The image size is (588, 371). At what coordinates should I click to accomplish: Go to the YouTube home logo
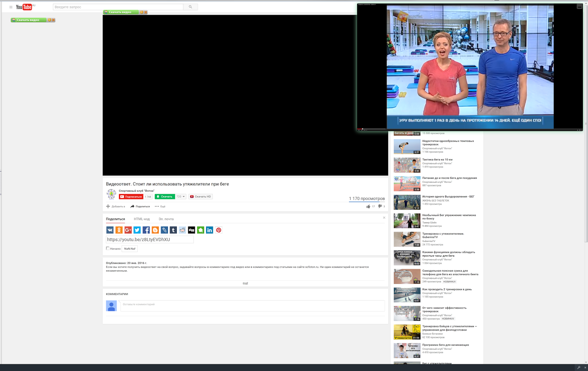pyautogui.click(x=24, y=7)
